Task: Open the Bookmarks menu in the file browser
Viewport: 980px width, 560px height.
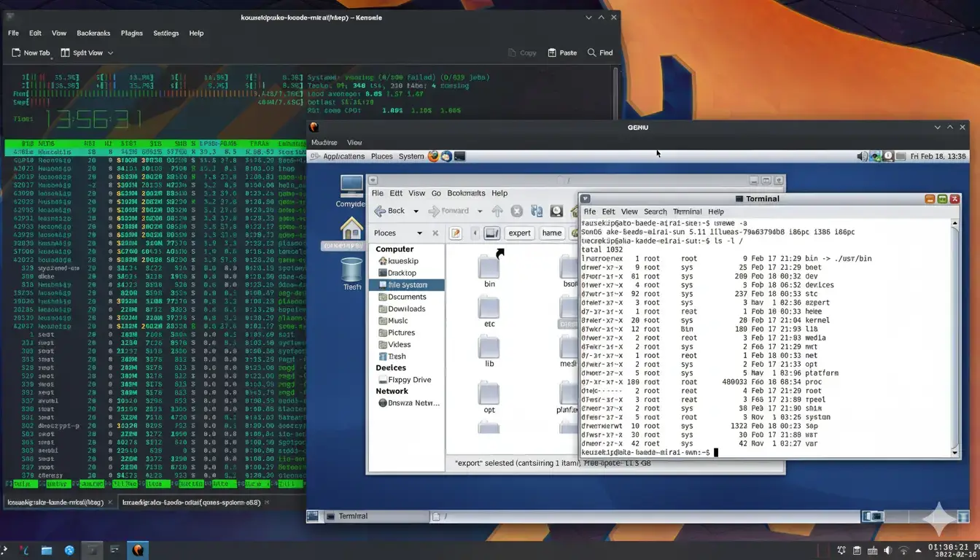Action: tap(466, 193)
